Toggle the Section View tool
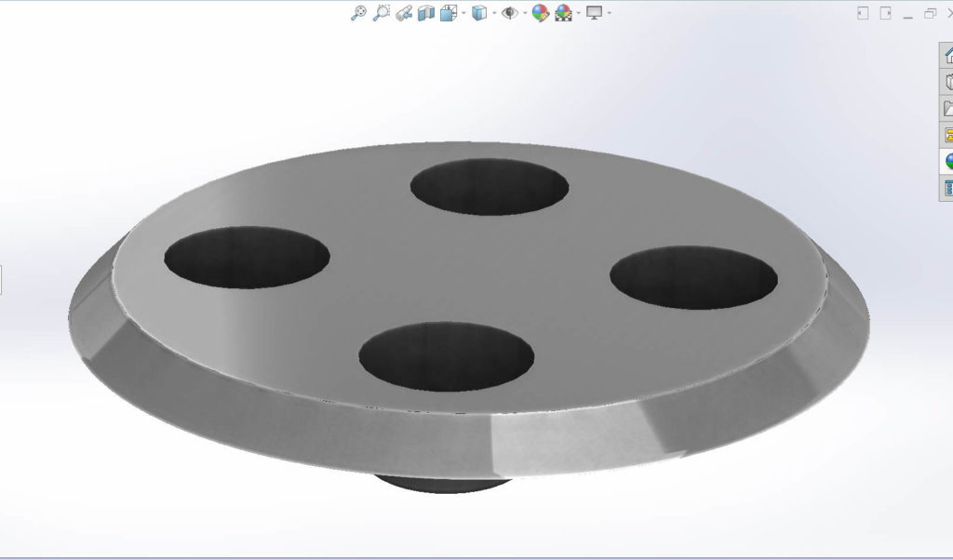The image size is (953, 560). (426, 13)
